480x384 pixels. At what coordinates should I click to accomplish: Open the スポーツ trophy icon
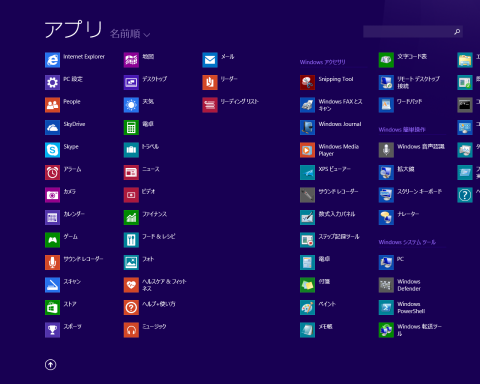52,330
